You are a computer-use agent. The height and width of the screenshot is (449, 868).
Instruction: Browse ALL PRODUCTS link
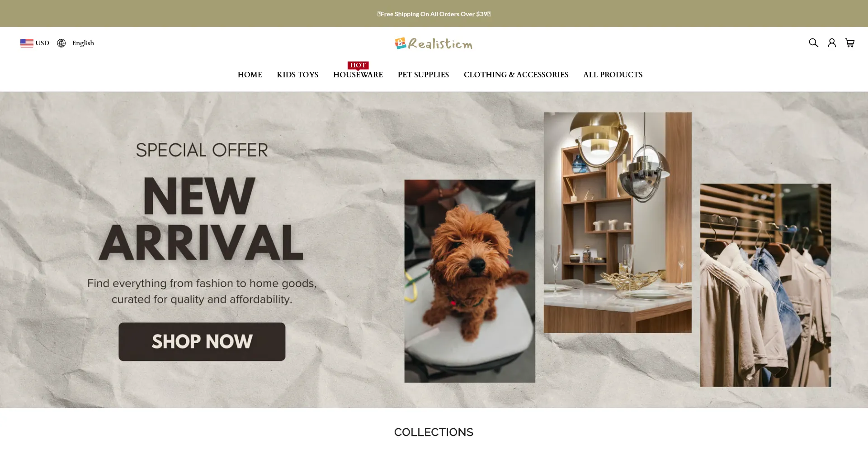point(613,75)
